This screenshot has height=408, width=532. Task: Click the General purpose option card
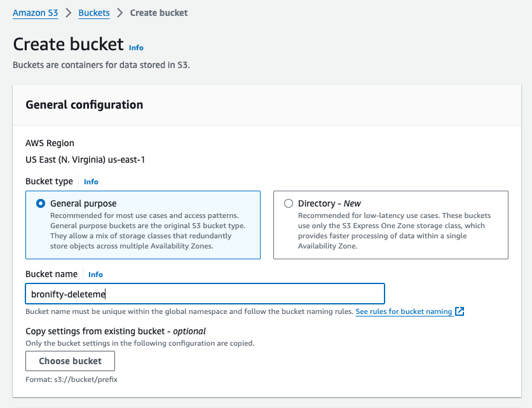tap(143, 224)
